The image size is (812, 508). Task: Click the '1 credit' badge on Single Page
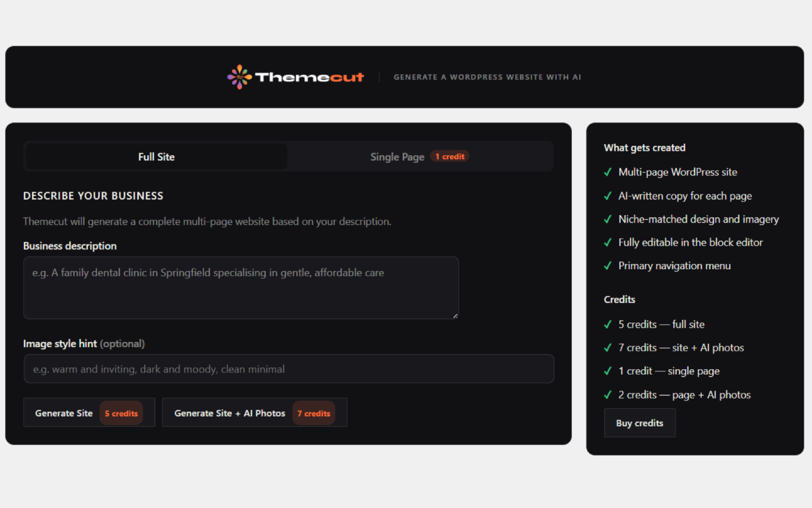coord(450,156)
